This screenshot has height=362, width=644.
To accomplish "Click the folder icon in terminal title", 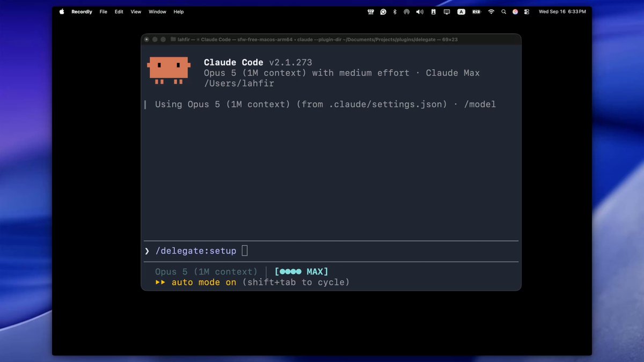I will coord(173,39).
